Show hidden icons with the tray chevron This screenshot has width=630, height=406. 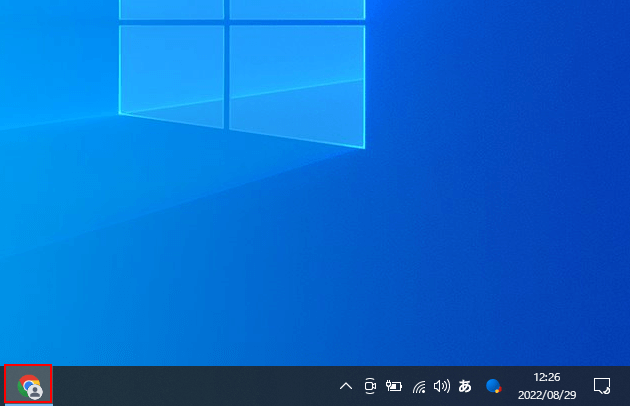[346, 386]
